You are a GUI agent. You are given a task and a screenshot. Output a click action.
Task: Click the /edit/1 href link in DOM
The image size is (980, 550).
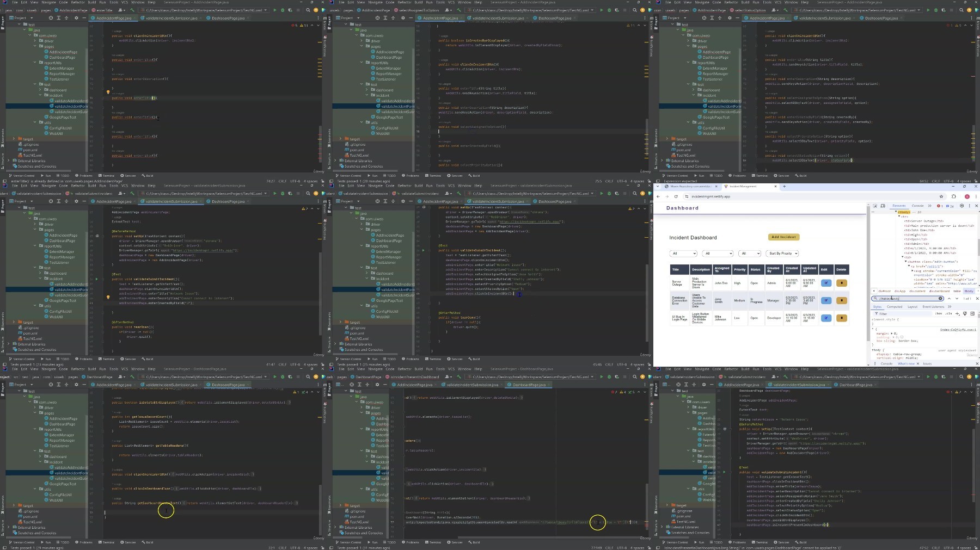[x=934, y=266]
